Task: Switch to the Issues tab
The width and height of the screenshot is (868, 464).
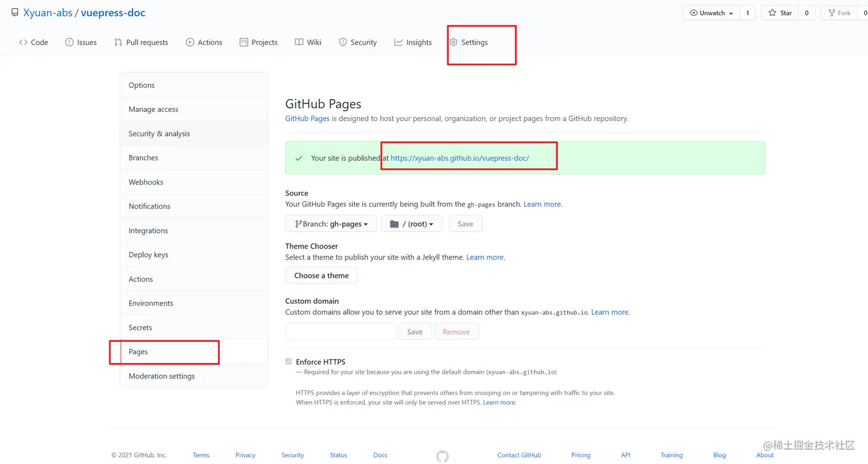Action: coord(81,42)
